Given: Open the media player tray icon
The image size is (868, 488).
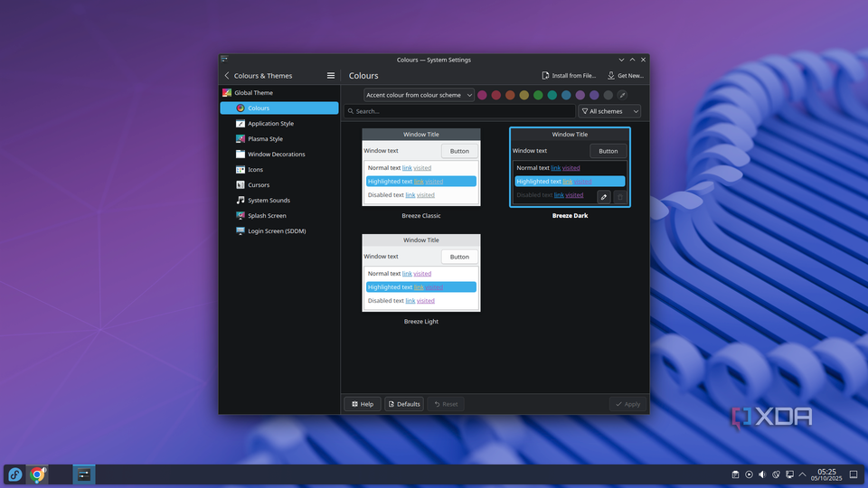Looking at the screenshot, I should [x=749, y=474].
